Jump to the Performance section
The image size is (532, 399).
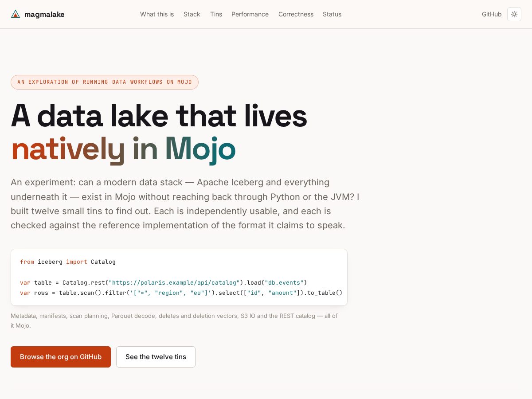point(250,14)
